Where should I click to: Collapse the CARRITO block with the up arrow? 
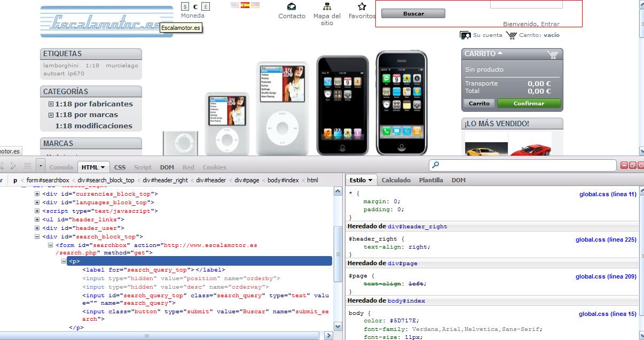tap(500, 53)
